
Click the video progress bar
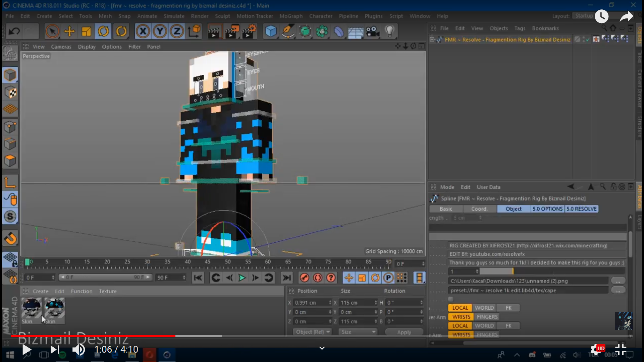tap(322, 336)
